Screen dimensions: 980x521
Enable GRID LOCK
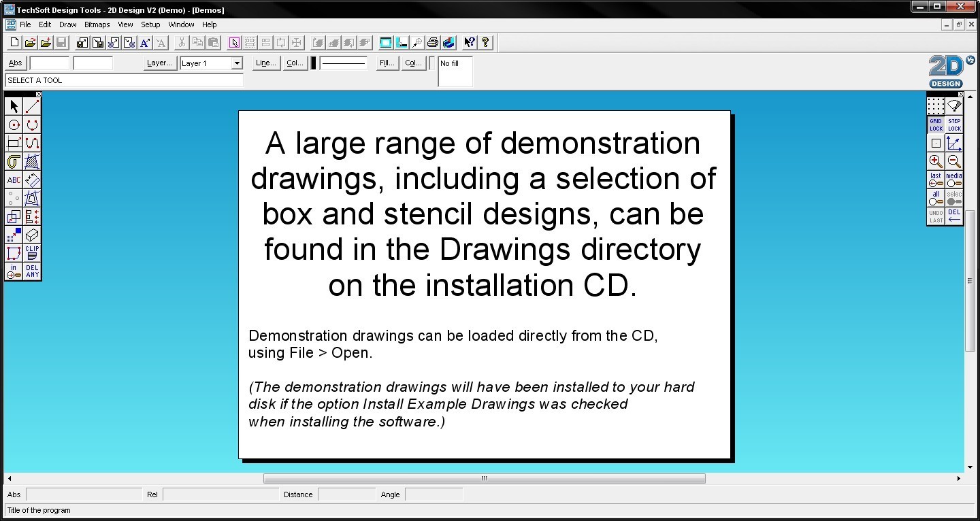click(935, 124)
